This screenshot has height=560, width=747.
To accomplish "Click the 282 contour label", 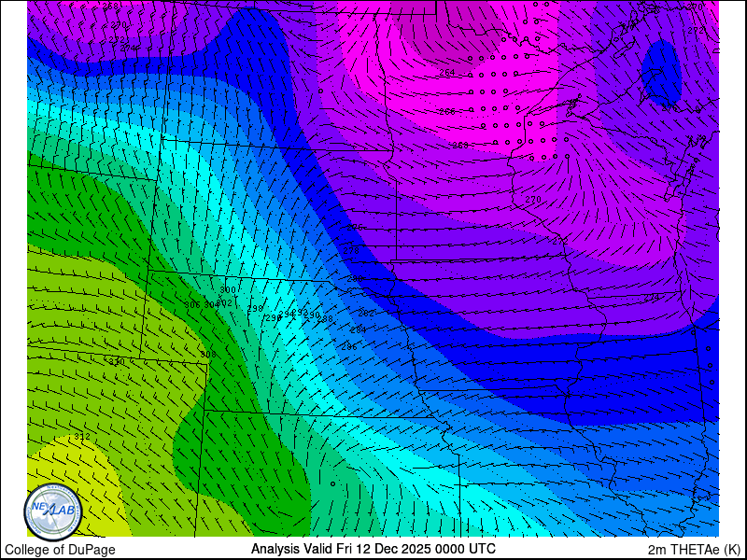I will tap(366, 313).
